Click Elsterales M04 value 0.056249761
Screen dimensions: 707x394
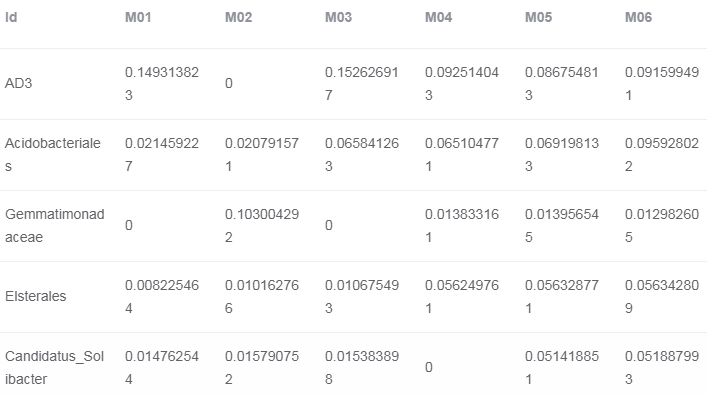(462, 296)
